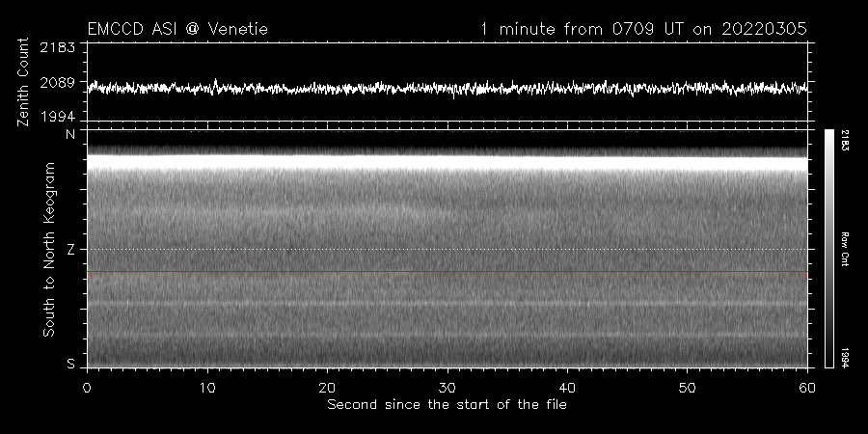Click the x-axis tick label 10
The width and height of the screenshot is (868, 434).
(207, 388)
